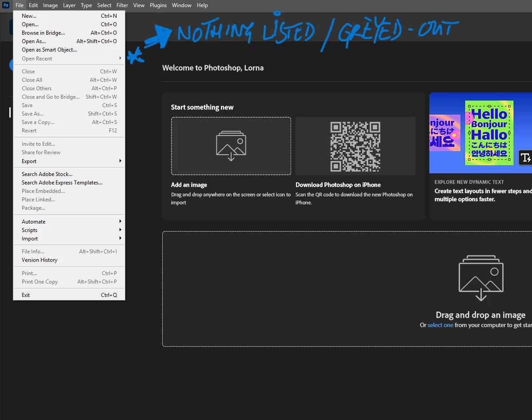Choose Exit from File menu
This screenshot has height=420, width=532.
click(x=69, y=295)
